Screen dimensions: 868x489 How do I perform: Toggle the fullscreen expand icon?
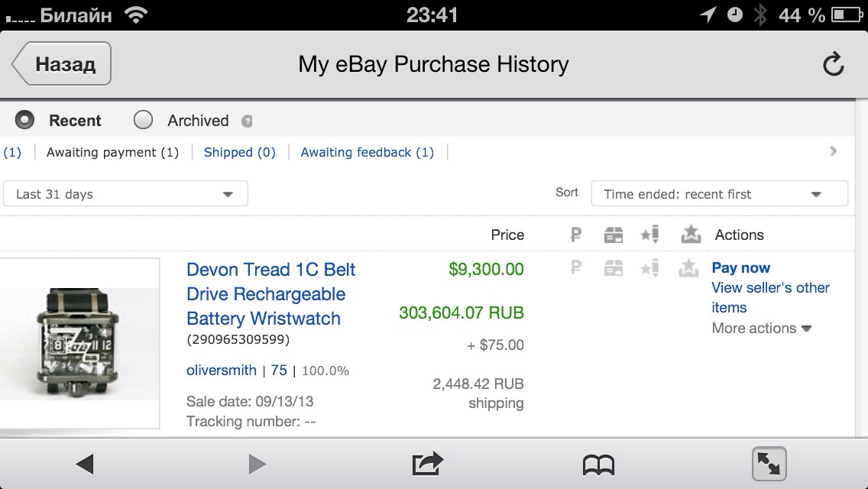pos(769,463)
